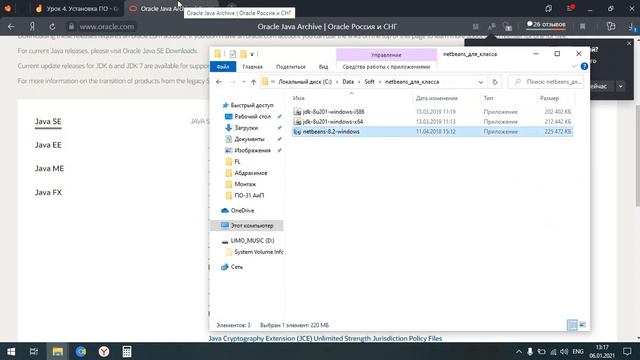Open Java FX on the Oracle page

pos(48,192)
